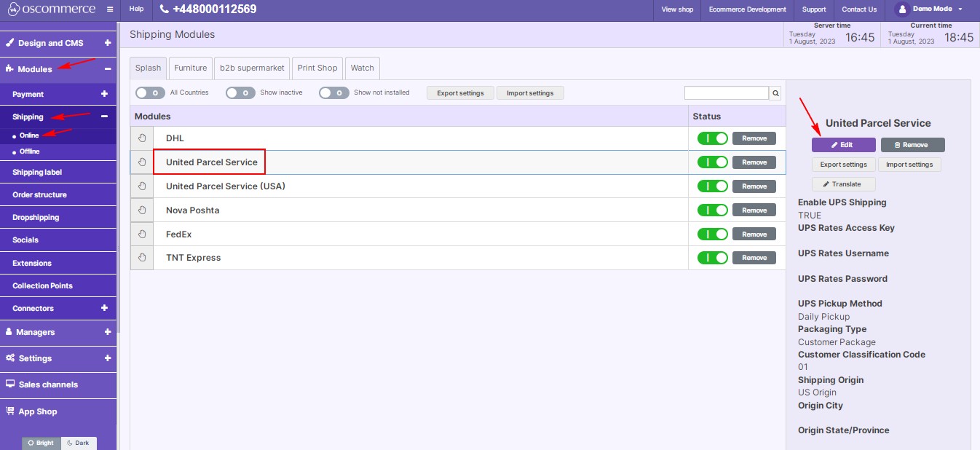This screenshot has height=450, width=980.
Task: Collapse the Modules section minus sign
Action: point(108,69)
